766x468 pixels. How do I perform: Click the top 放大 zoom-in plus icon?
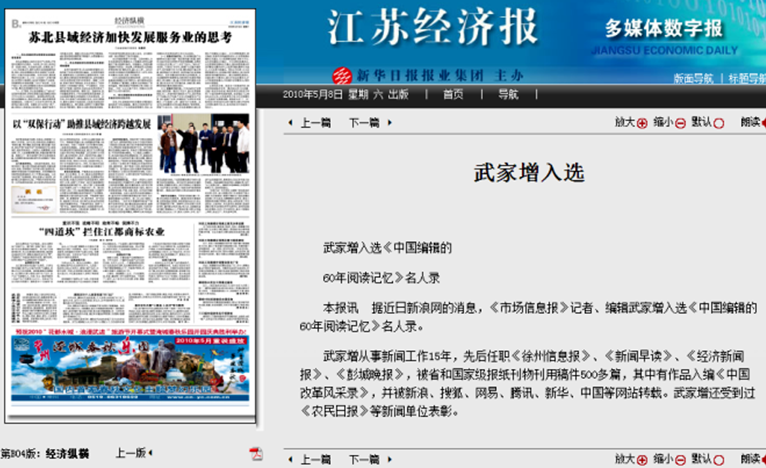642,123
